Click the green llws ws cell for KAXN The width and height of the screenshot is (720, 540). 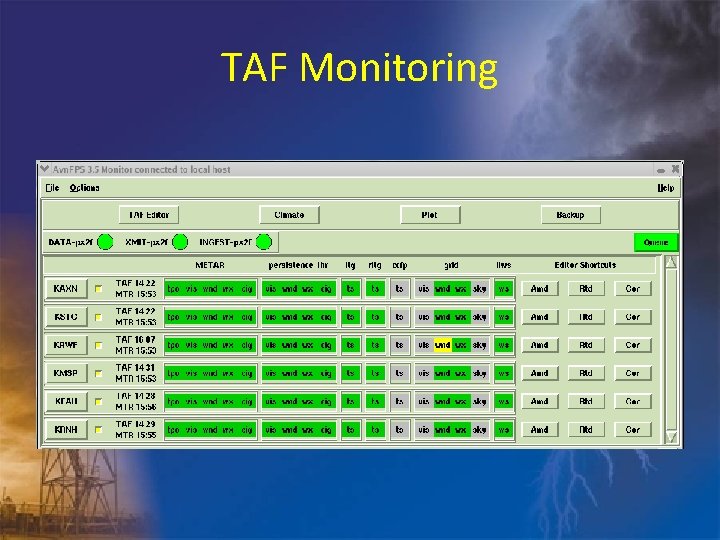click(504, 289)
